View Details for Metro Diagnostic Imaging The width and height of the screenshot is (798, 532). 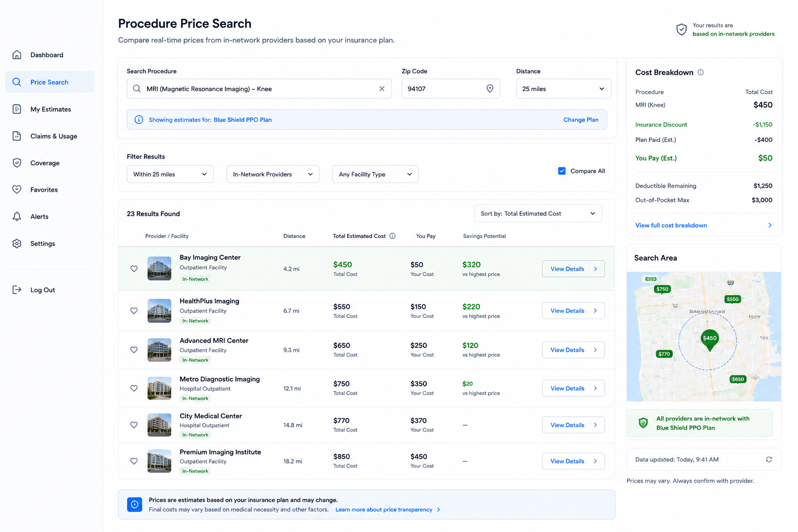[x=573, y=389]
